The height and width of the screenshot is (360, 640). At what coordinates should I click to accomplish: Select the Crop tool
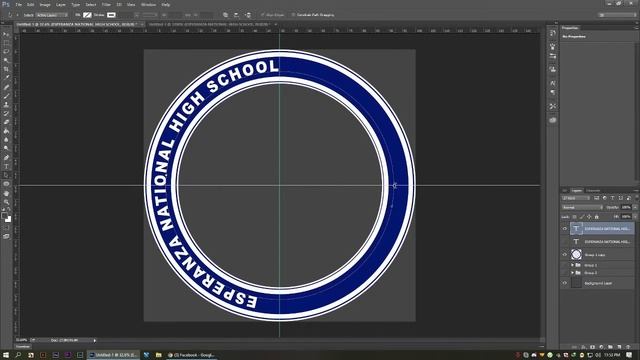pos(6,69)
